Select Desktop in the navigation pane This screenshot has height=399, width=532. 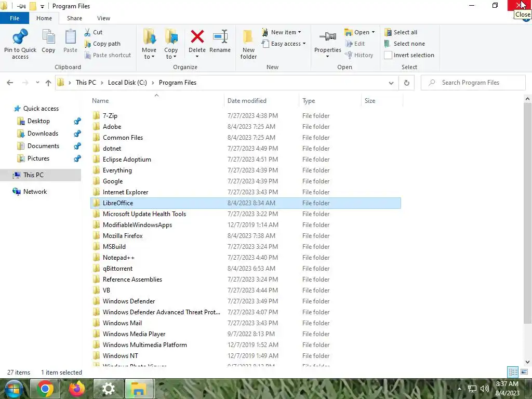pyautogui.click(x=38, y=121)
